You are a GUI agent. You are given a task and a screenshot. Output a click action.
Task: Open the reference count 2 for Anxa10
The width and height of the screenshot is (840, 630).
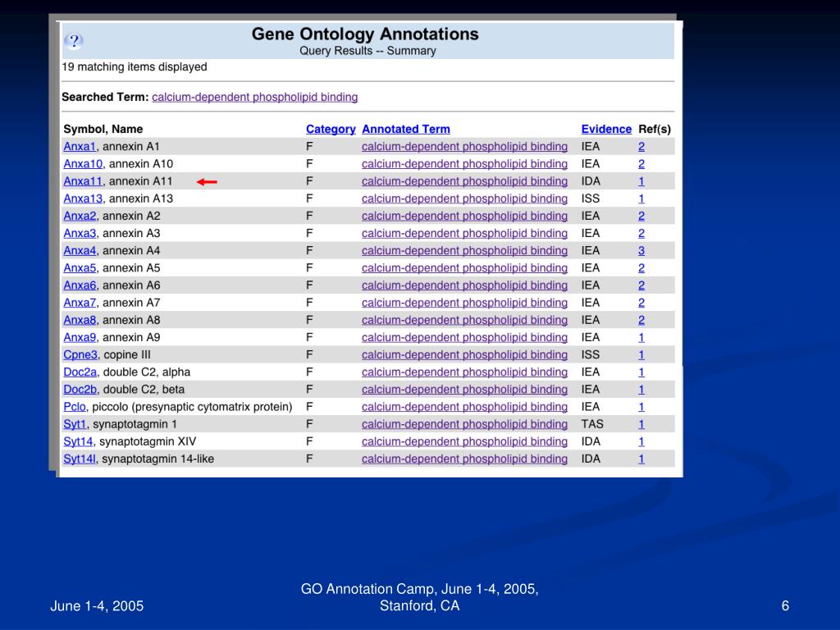click(x=641, y=164)
